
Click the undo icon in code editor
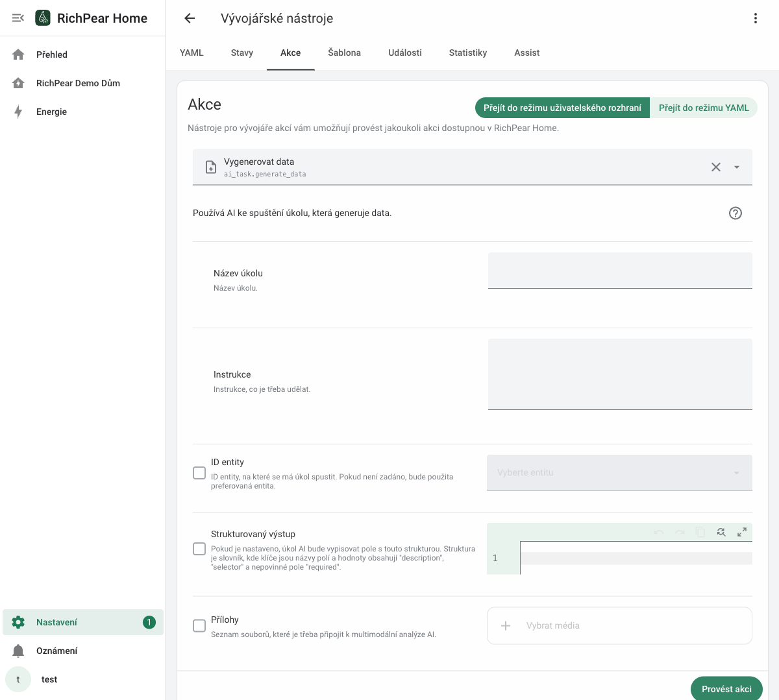[x=659, y=532]
